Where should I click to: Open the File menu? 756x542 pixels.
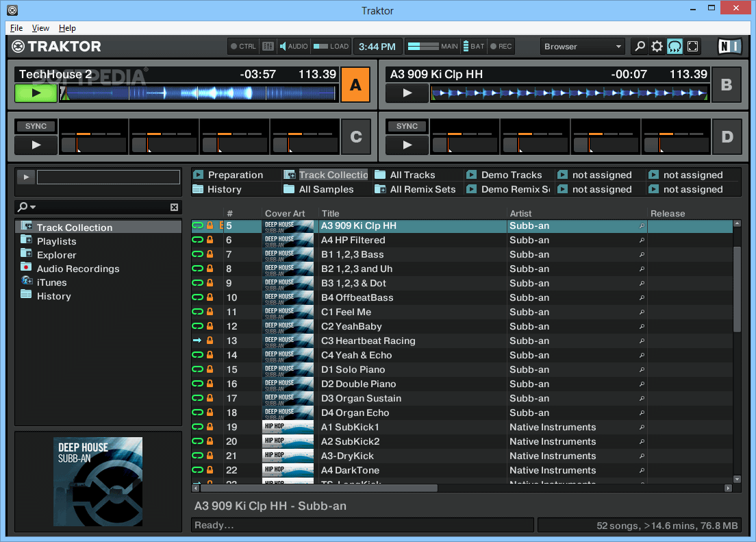coord(16,28)
